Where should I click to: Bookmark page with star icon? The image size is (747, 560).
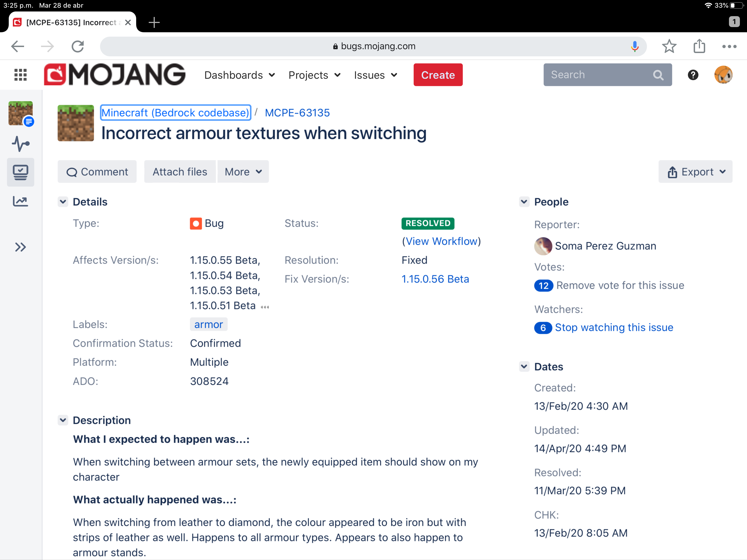click(x=669, y=46)
